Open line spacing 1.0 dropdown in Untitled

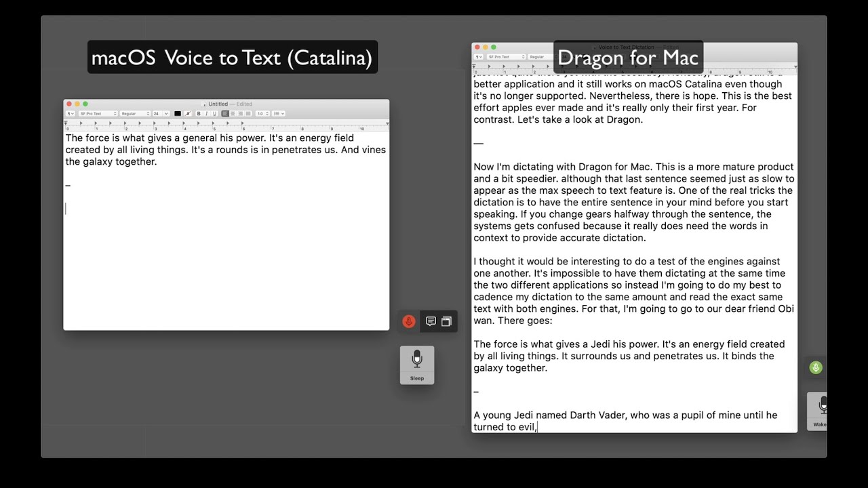pos(262,113)
